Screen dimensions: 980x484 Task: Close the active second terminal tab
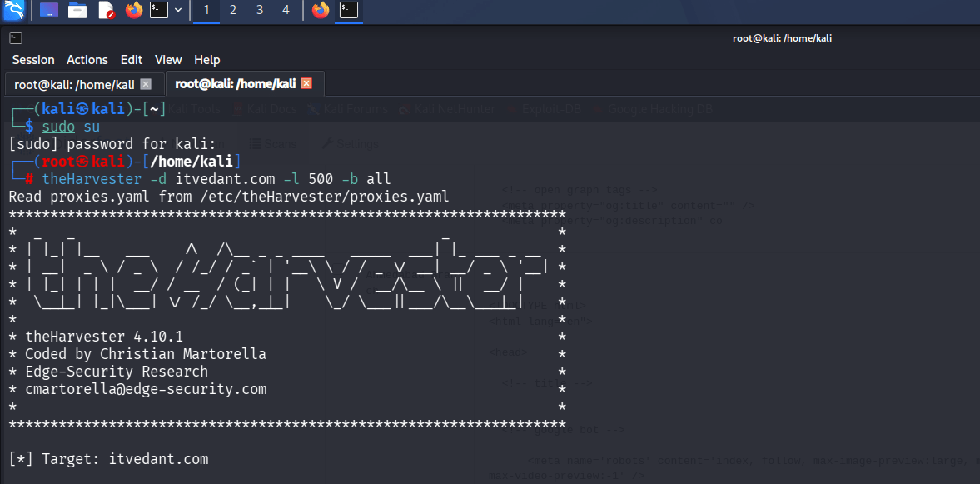pos(306,84)
